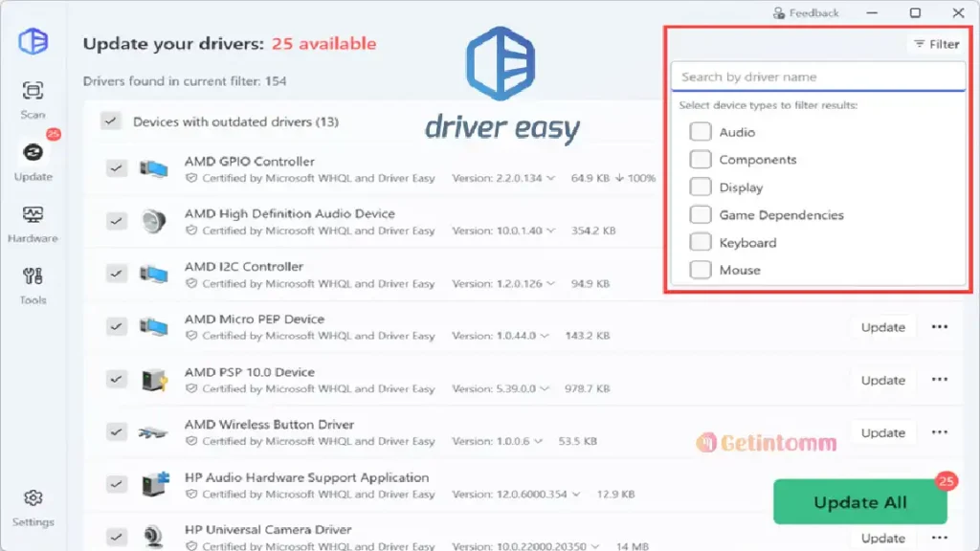Click the Driver Easy logo in sidebar
The height and width of the screenshot is (551, 980).
(33, 41)
